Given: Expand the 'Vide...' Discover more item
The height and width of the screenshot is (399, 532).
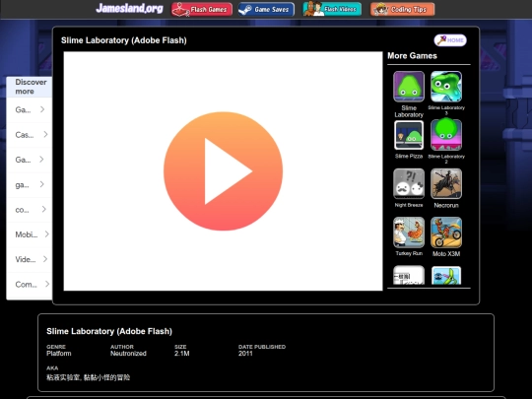Looking at the screenshot, I should click(30, 259).
